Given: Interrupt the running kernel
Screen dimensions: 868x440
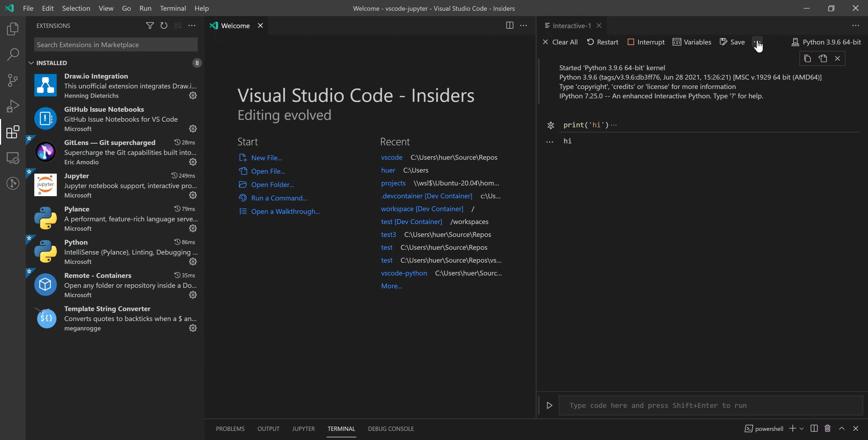Looking at the screenshot, I should click(x=646, y=42).
